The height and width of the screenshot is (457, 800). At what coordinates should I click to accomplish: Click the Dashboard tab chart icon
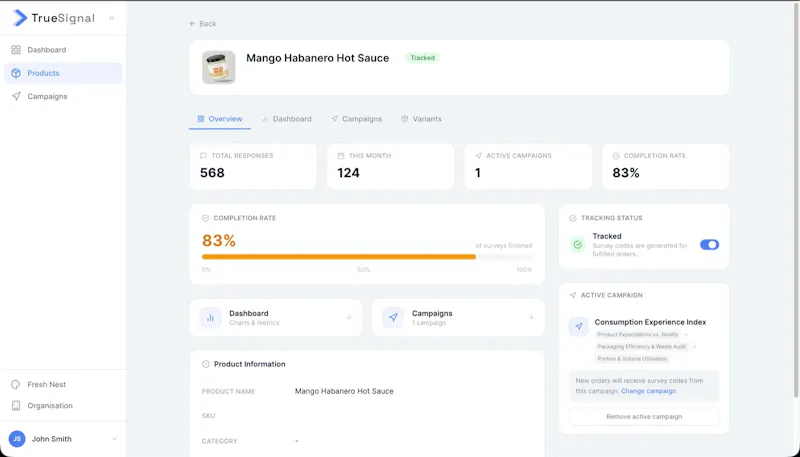265,119
